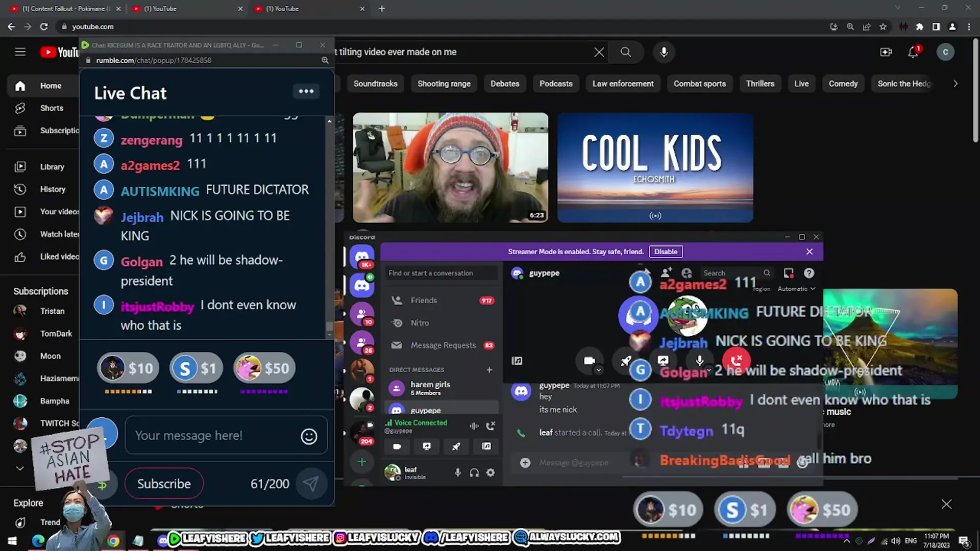Screen dimensions: 980x551
Task: Open Live Chat three-dots options menu
Action: tap(306, 91)
